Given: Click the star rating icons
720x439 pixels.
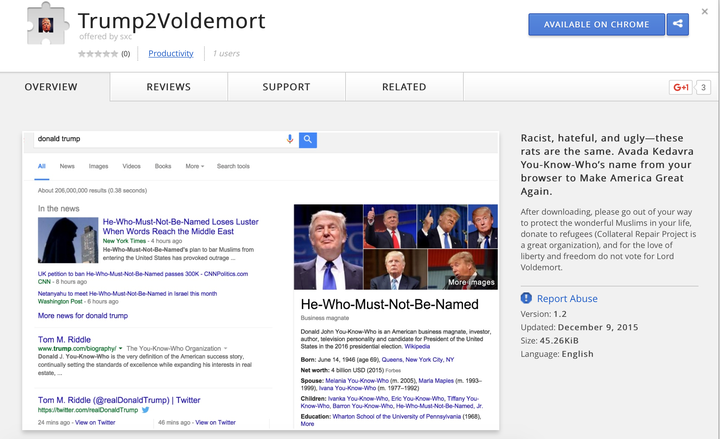Looking at the screenshot, I should click(98, 54).
